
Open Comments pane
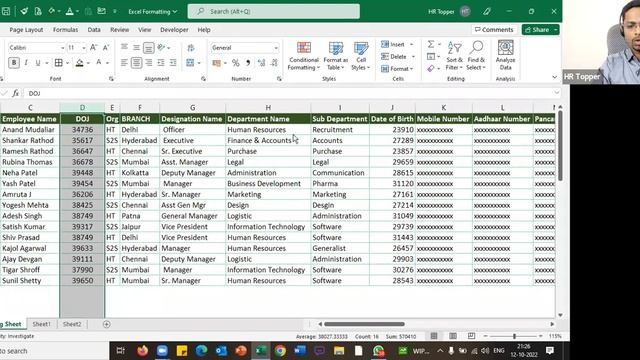494,30
